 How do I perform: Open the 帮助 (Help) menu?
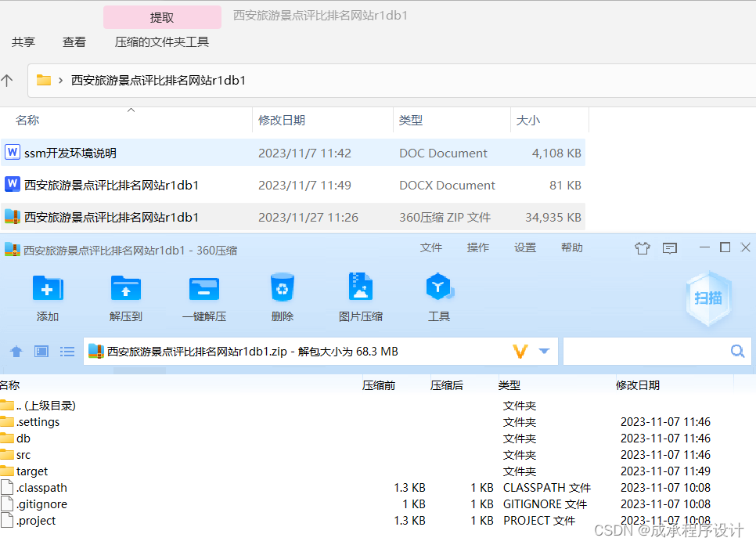pos(572,247)
